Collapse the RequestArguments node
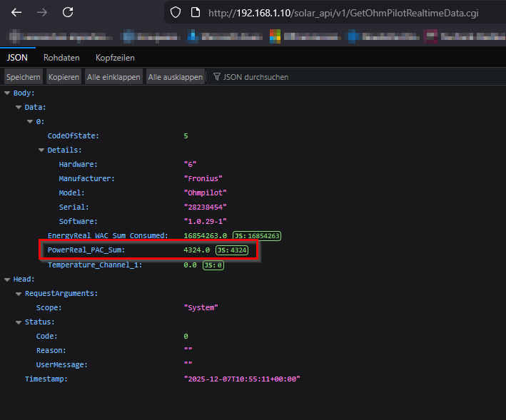 (x=19, y=294)
